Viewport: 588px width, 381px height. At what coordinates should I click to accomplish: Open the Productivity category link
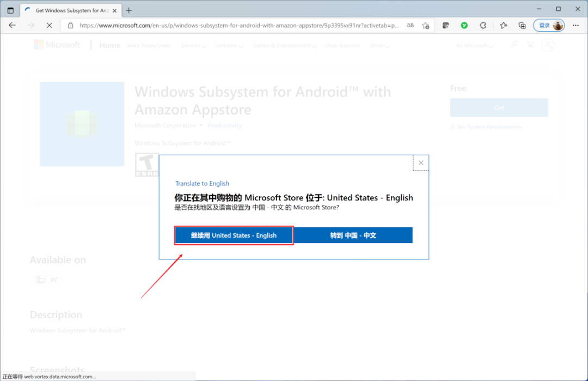225,125
